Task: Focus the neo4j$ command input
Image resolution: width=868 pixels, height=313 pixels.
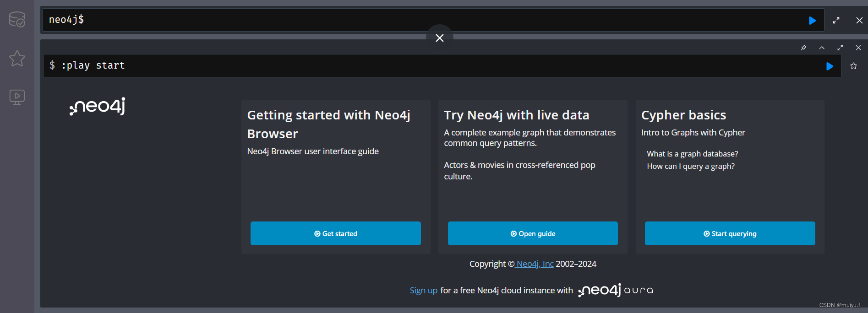Action: coord(433,20)
